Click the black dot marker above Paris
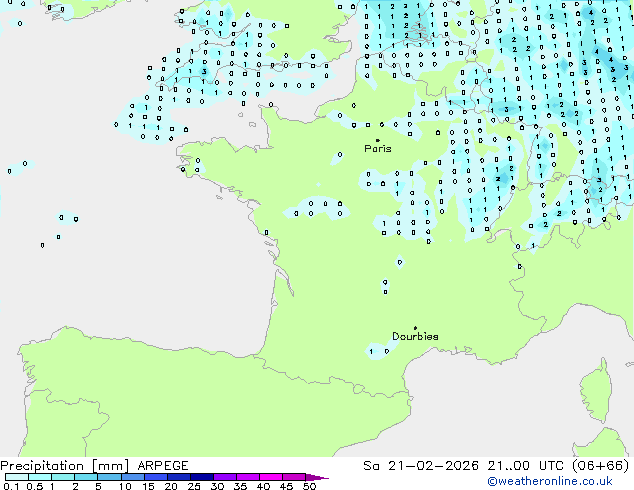Image resolution: width=634 pixels, height=490 pixels. tap(378, 140)
